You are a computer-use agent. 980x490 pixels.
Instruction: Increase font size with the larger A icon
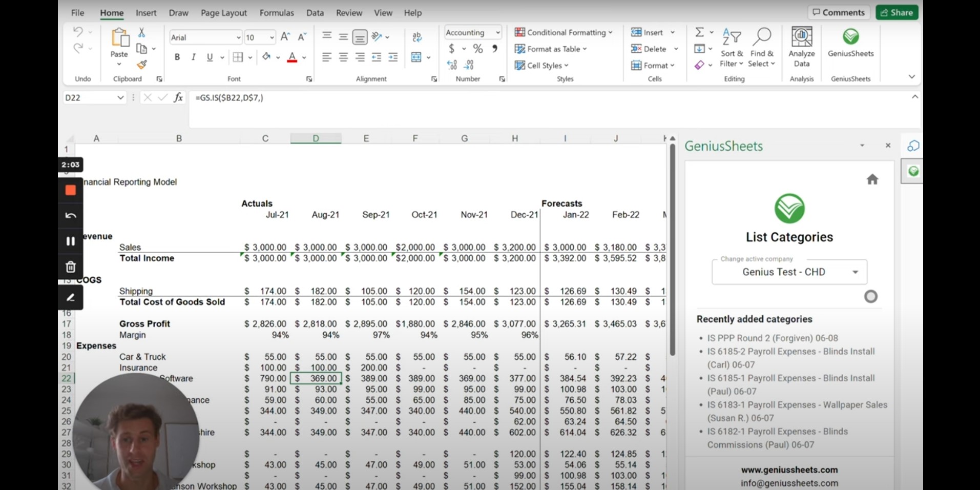pos(285,37)
